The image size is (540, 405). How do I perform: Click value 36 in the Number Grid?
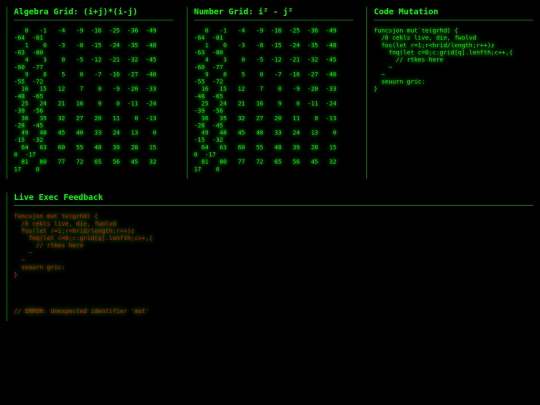click(x=205, y=118)
